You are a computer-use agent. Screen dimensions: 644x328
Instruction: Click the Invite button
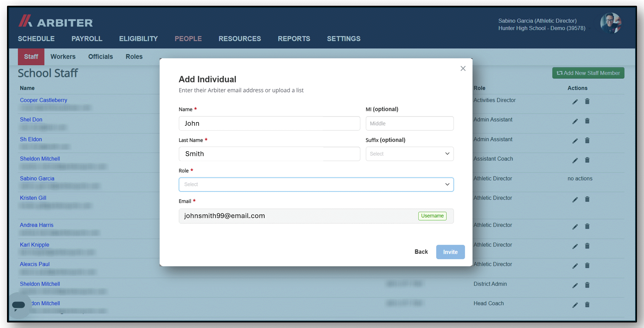[450, 252]
